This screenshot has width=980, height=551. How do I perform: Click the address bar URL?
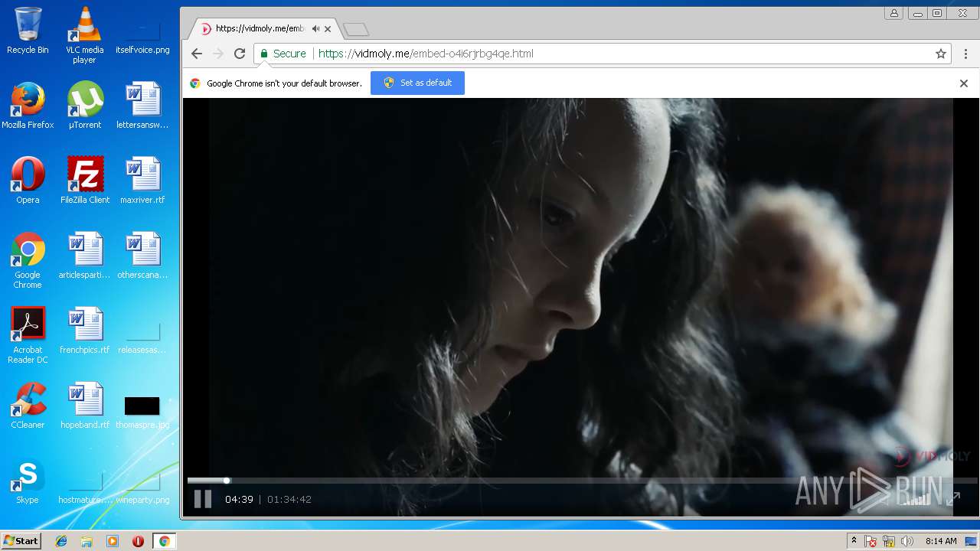[x=426, y=54]
